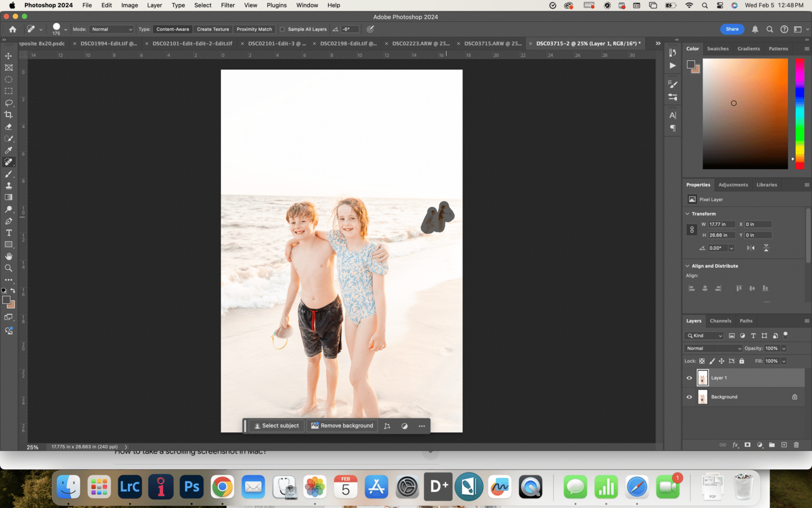Add a layer mask from Layers panel

748,445
